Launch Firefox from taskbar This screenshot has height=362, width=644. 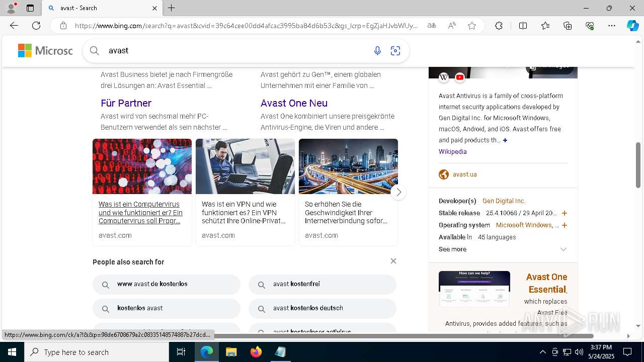click(x=256, y=352)
